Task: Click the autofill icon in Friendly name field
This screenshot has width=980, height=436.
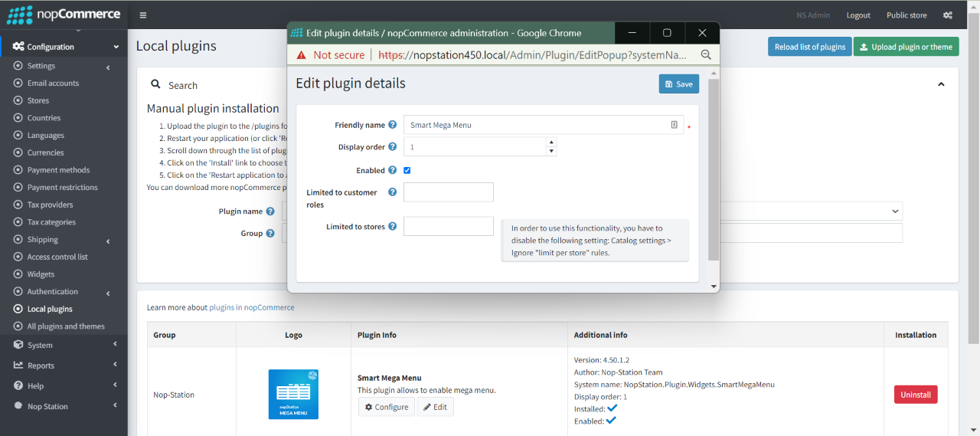Action: [x=675, y=125]
